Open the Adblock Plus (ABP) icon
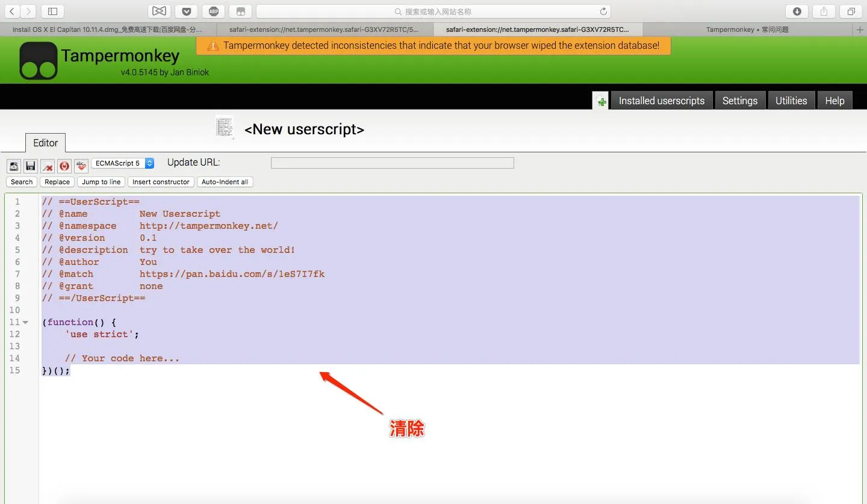The image size is (867, 504). (x=213, y=11)
